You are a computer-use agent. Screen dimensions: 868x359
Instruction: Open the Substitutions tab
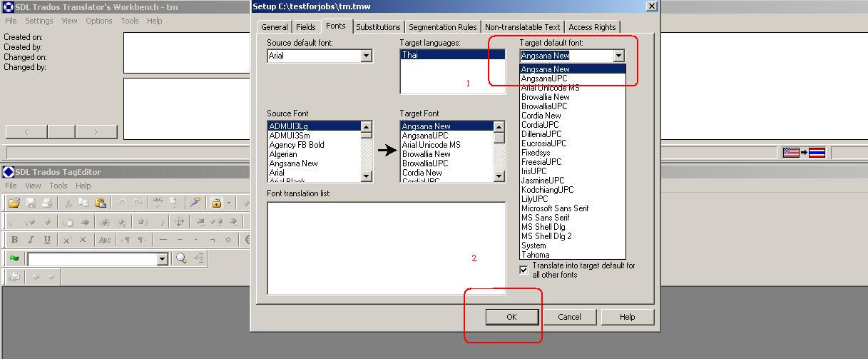(x=378, y=27)
